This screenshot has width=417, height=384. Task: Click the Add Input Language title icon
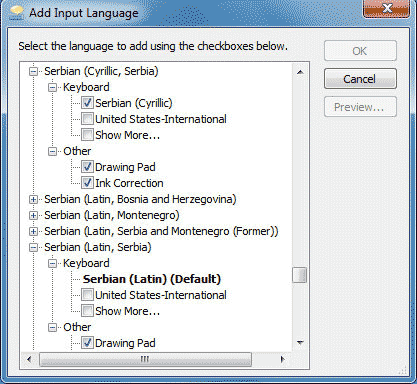tap(17, 14)
